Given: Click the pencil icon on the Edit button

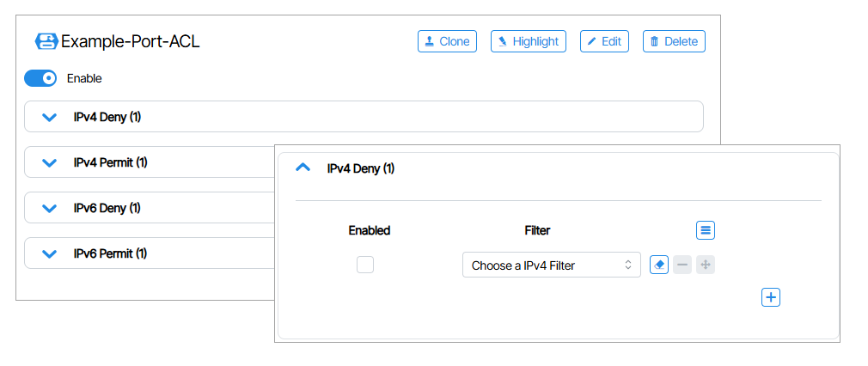Looking at the screenshot, I should (x=592, y=41).
